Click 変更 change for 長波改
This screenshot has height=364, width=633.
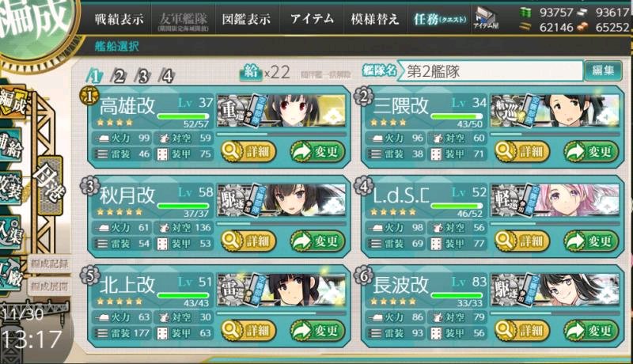tap(591, 331)
